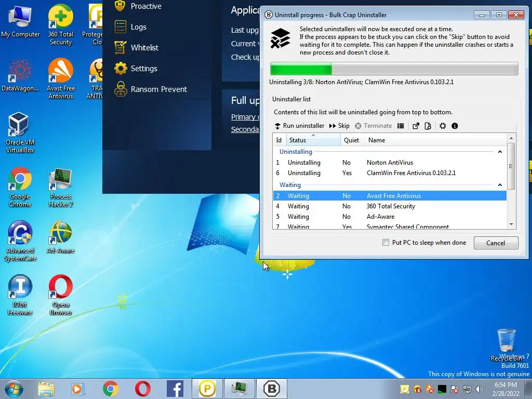532x399 pixels.
Task: Toggle Put PC to sleep when done
Action: tap(424, 243)
